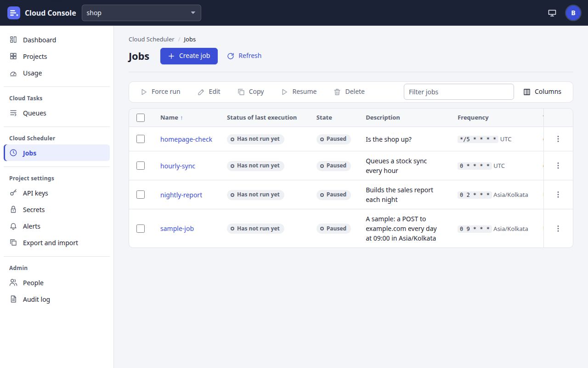Image resolution: width=588 pixels, height=368 pixels.
Task: Open the three-dot menu for nightly-report
Action: [558, 195]
